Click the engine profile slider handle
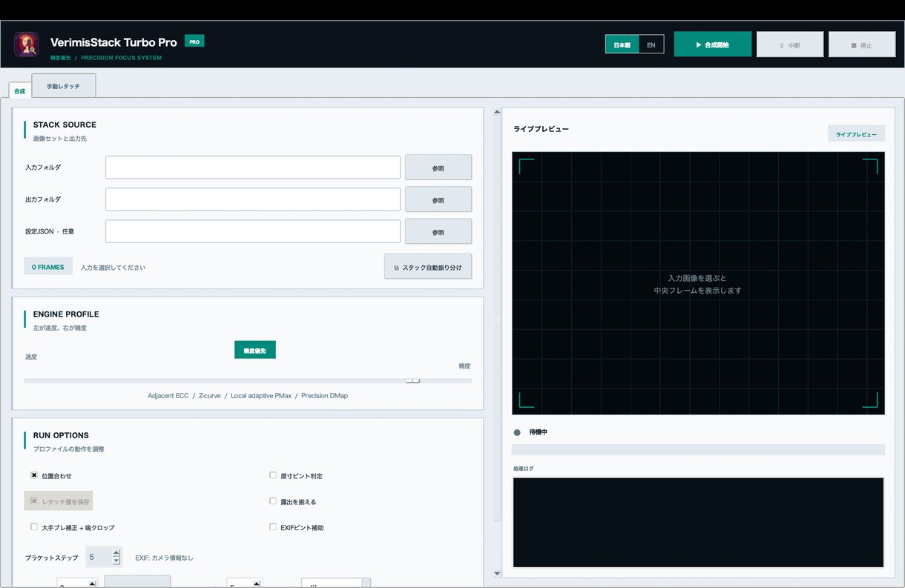 412,380
